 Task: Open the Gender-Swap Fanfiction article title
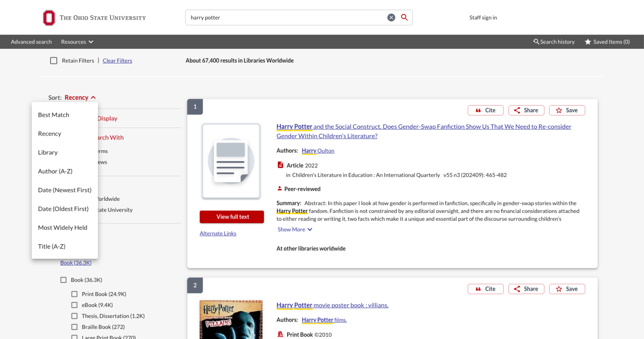(x=424, y=131)
